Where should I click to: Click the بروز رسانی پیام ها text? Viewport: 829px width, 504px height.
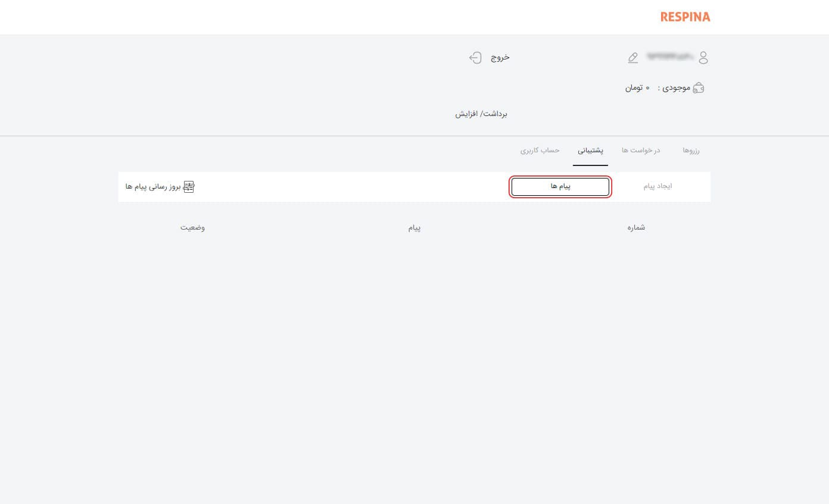coord(153,187)
